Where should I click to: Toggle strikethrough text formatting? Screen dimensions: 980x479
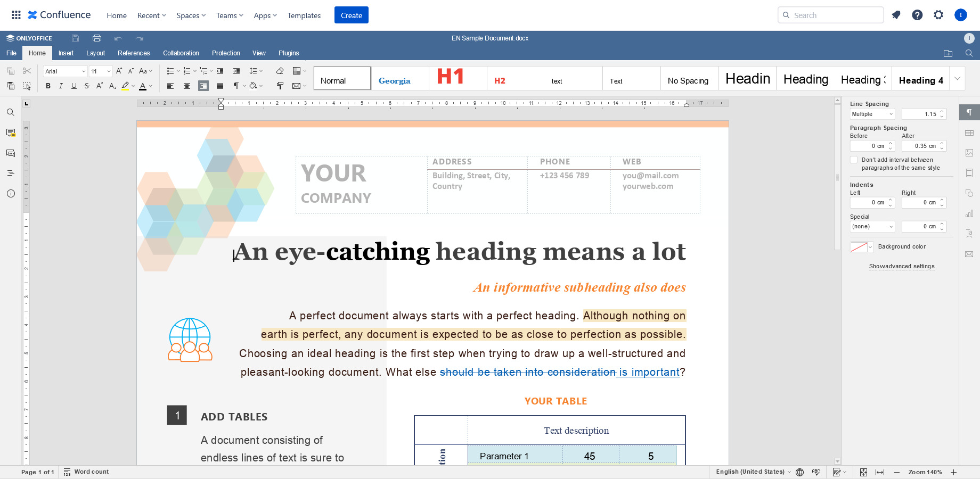[87, 86]
